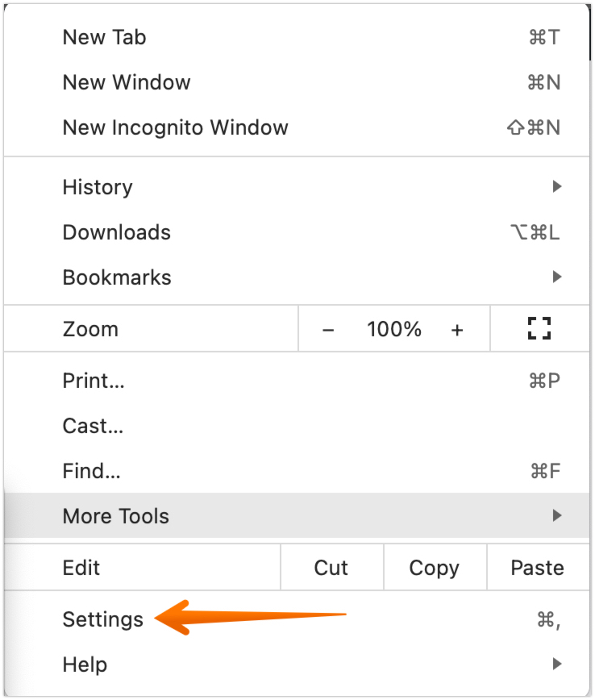Click the fullscreen icon beside Zoom
The image size is (595, 700).
[539, 328]
